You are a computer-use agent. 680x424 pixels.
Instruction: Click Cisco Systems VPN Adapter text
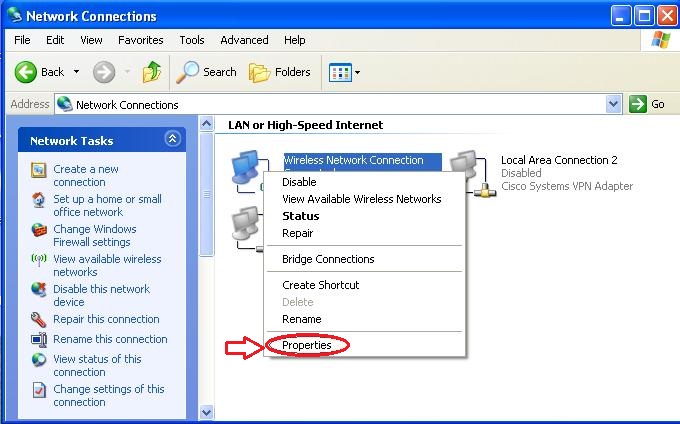(x=567, y=186)
